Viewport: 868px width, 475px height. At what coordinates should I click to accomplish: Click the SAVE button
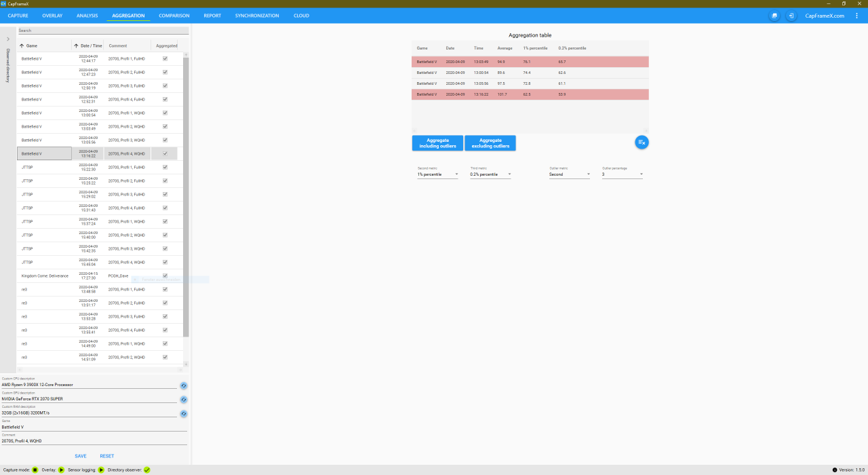[x=81, y=456]
